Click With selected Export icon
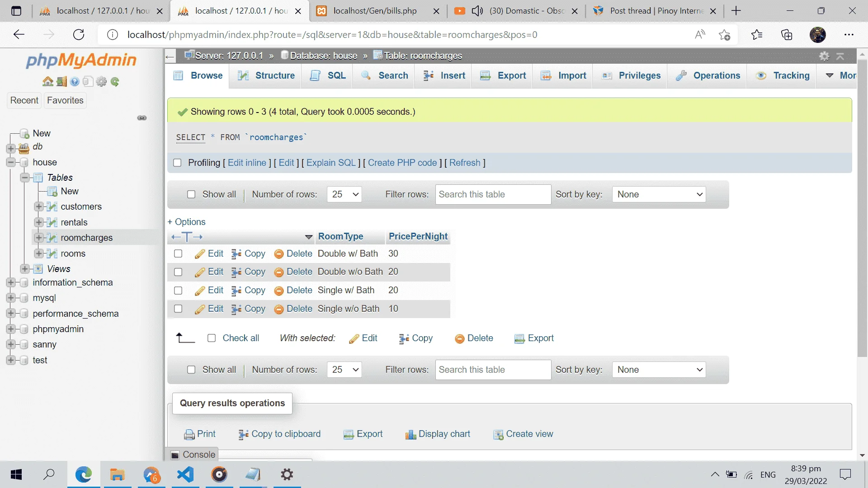Screen dimensions: 868x488 (x=519, y=339)
